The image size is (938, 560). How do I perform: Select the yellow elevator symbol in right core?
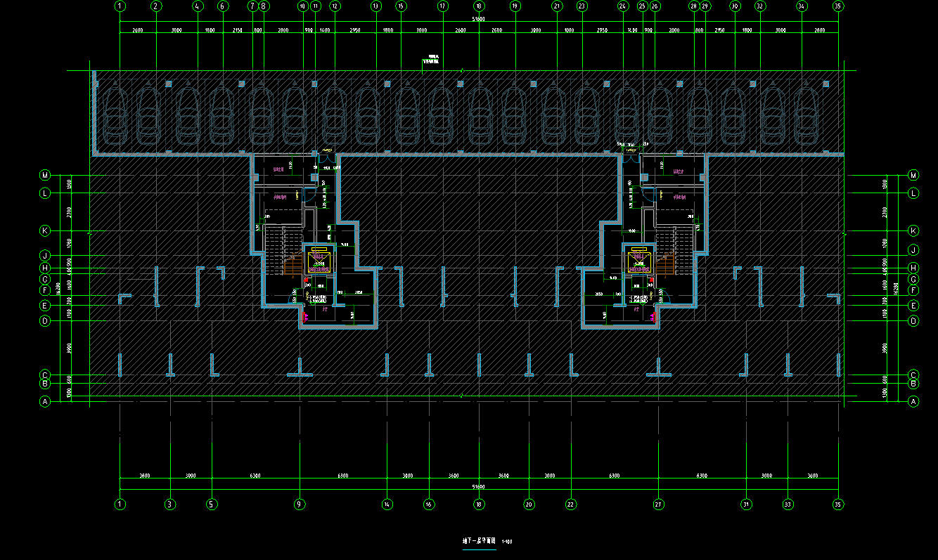pyautogui.click(x=639, y=261)
